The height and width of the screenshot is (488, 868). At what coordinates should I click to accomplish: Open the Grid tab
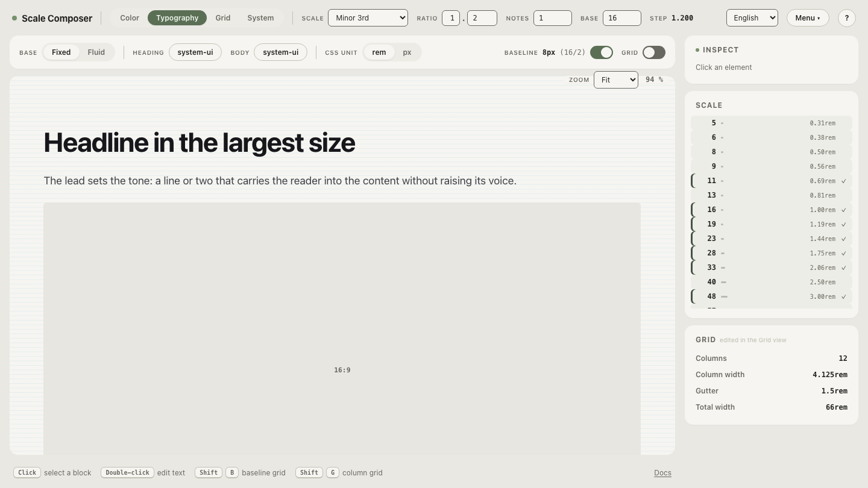(x=223, y=18)
